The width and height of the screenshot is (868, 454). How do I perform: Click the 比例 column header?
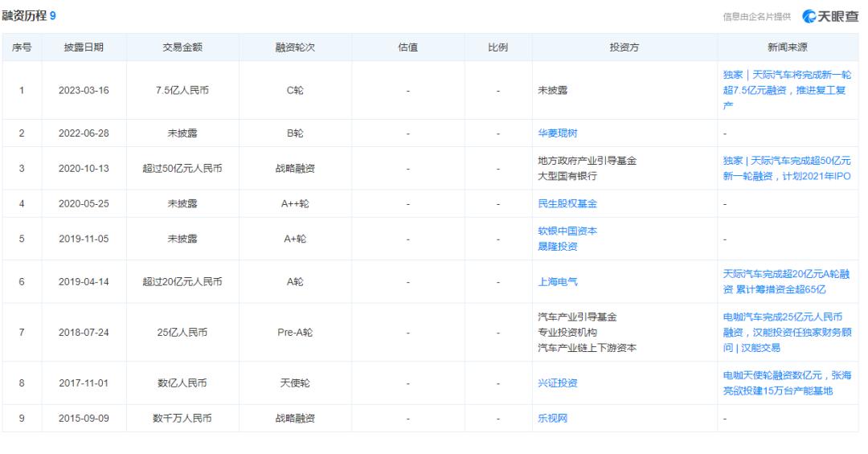(498, 47)
